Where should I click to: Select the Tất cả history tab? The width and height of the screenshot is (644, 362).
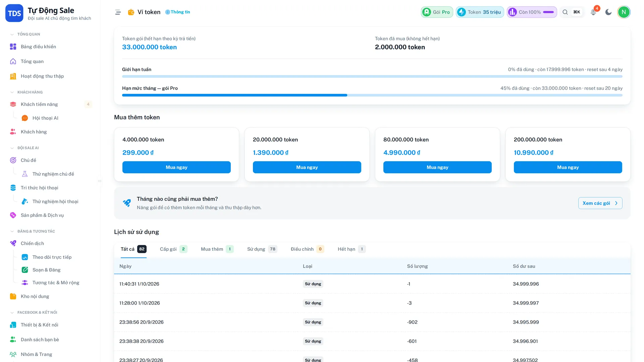(133, 249)
